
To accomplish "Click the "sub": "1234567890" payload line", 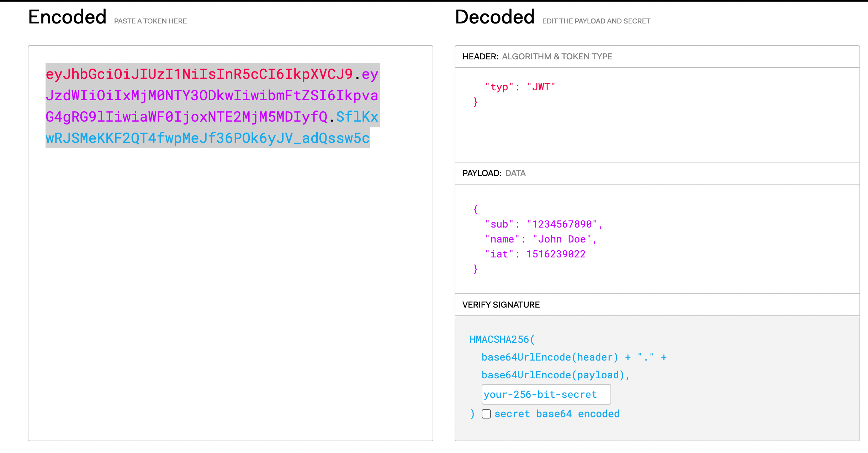I will 543,224.
